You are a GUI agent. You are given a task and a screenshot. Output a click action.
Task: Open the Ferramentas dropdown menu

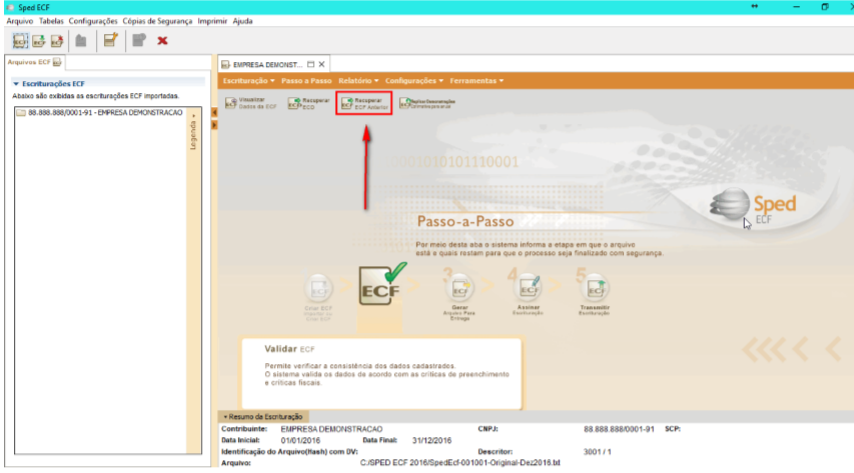(477, 81)
